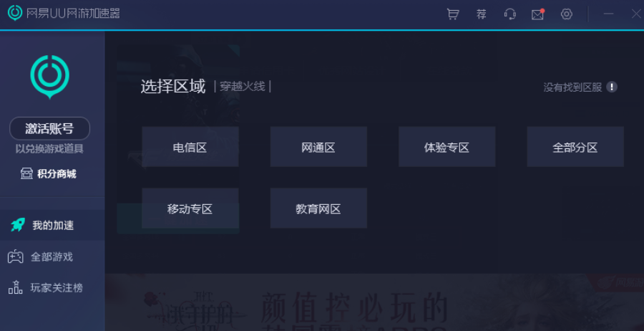The image size is (644, 331).
Task: Click the large UU logo in sidebar
Action: (49, 77)
